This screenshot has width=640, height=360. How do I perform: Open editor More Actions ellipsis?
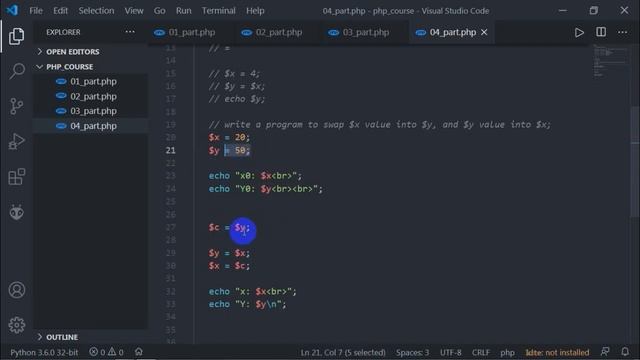point(622,32)
